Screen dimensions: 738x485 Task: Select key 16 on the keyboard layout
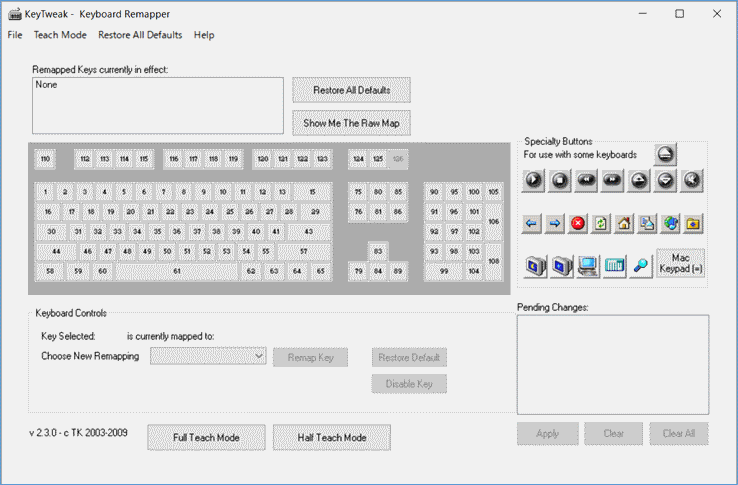point(48,212)
